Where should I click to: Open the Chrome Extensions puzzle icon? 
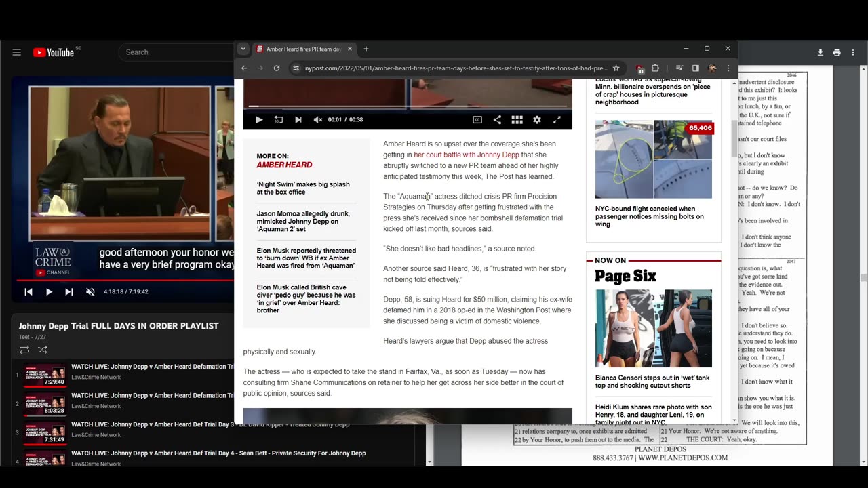click(x=655, y=68)
